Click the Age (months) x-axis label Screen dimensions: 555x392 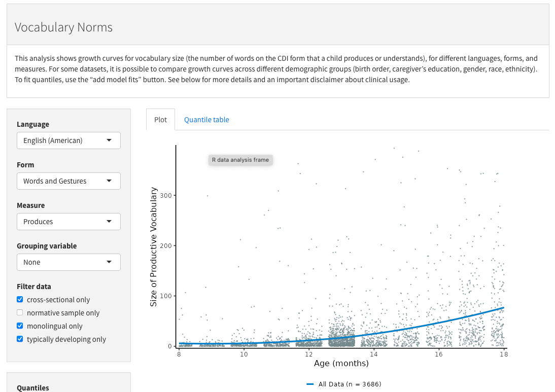(341, 363)
